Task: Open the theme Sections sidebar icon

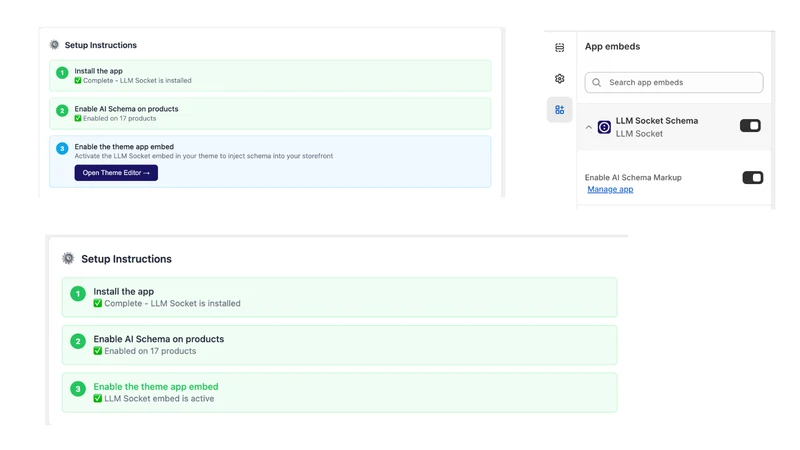Action: [560, 47]
